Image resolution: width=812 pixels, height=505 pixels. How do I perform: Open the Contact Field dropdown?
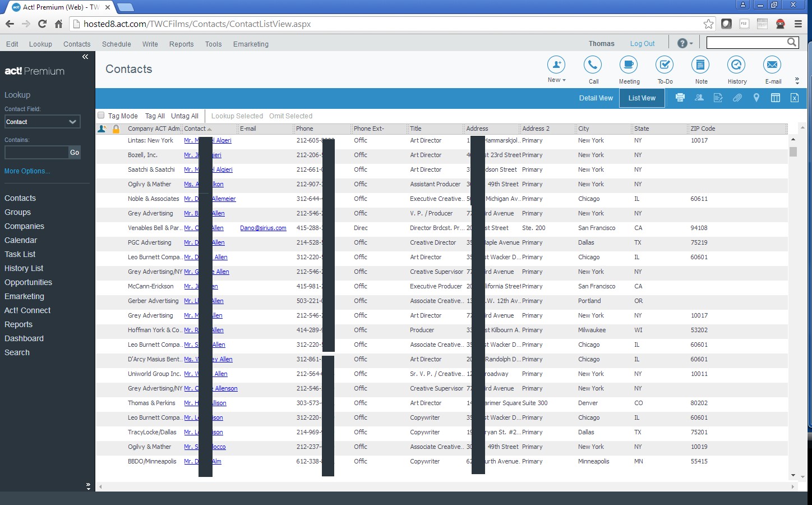click(x=42, y=122)
